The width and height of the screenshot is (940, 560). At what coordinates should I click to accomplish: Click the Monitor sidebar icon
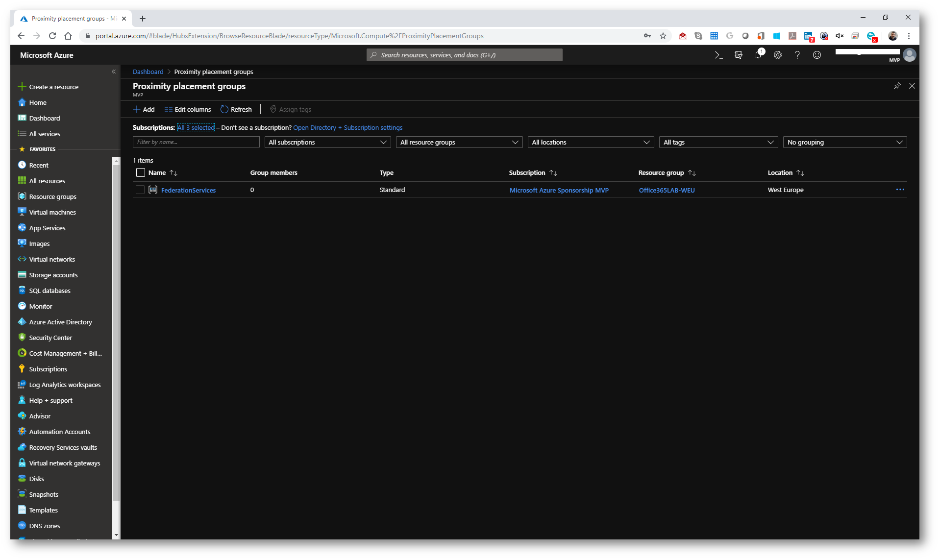tap(22, 306)
